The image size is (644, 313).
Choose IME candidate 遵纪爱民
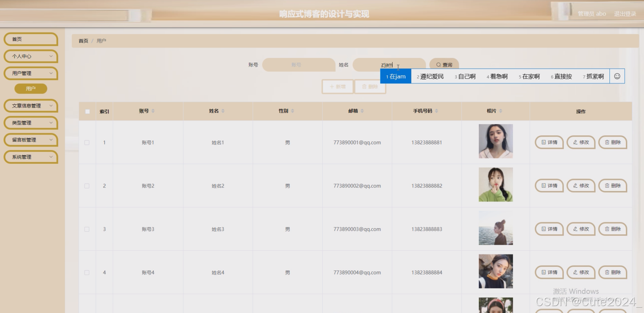coord(430,77)
